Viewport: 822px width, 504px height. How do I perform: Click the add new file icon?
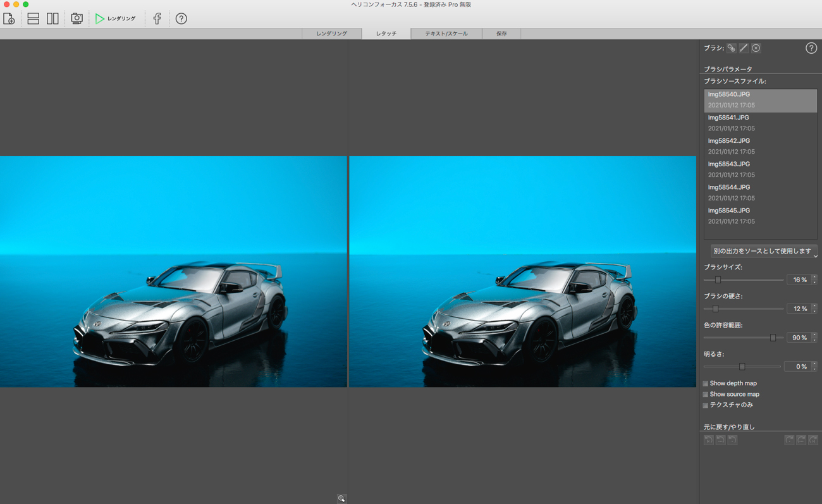pyautogui.click(x=9, y=19)
